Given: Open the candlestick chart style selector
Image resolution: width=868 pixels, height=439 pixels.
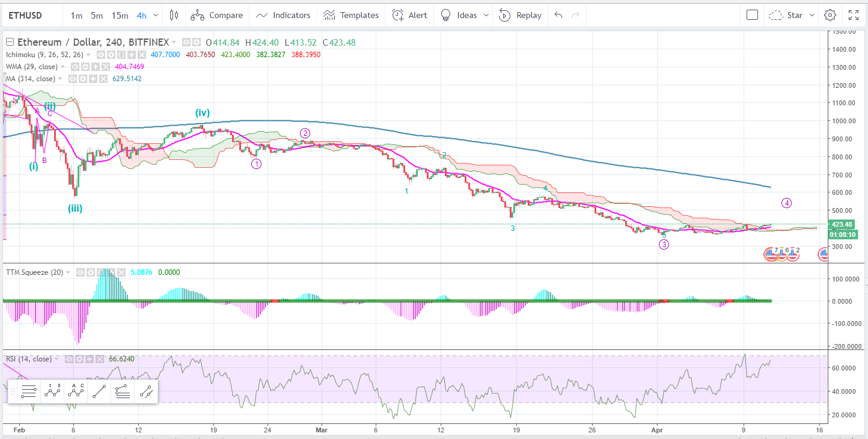Looking at the screenshot, I should (174, 15).
